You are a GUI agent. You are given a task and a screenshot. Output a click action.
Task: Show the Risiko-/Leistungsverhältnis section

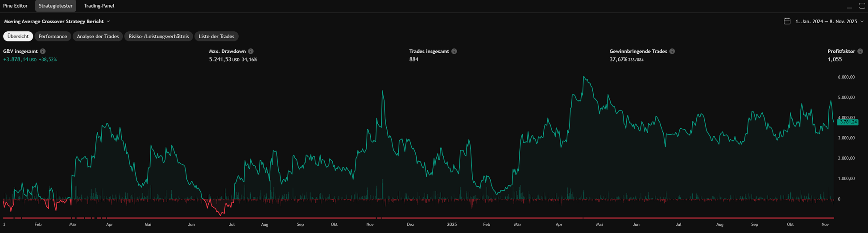pyautogui.click(x=158, y=37)
